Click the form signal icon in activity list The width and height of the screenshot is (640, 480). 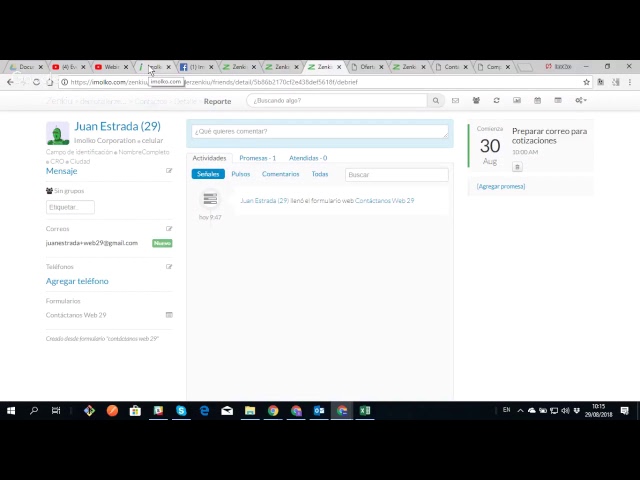[210, 199]
